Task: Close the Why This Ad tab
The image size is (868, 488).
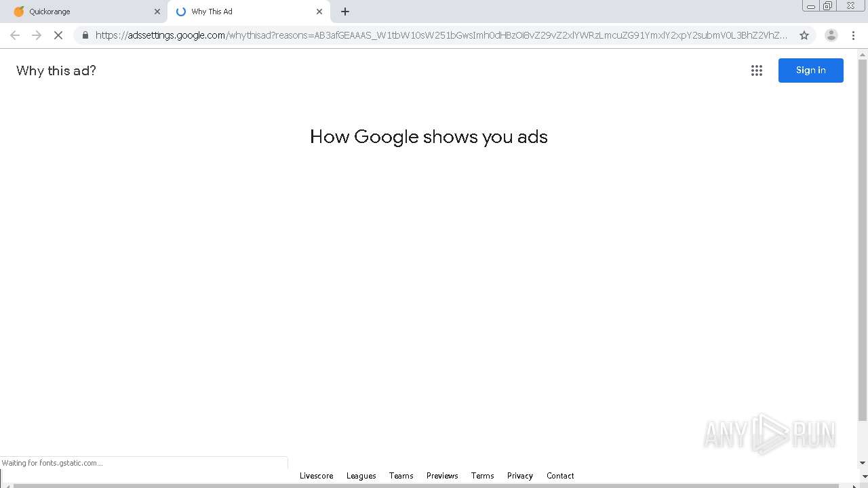Action: (x=319, y=12)
